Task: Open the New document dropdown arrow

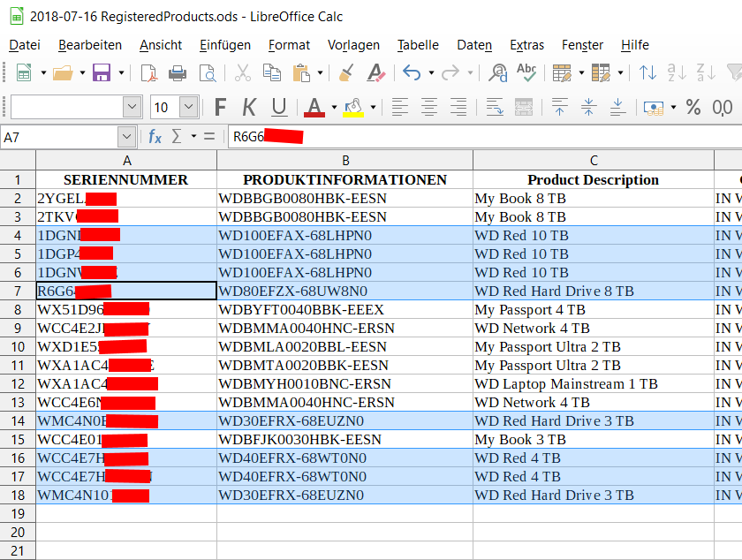Action: tap(43, 73)
